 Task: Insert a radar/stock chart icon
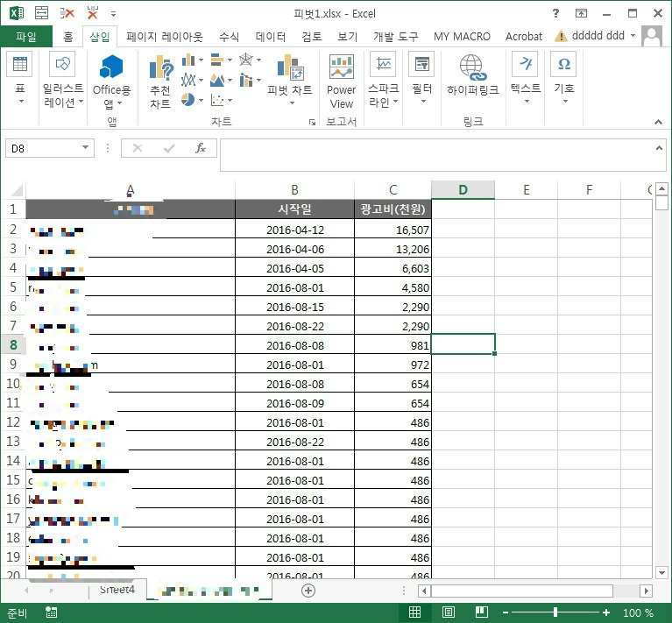coord(245,60)
